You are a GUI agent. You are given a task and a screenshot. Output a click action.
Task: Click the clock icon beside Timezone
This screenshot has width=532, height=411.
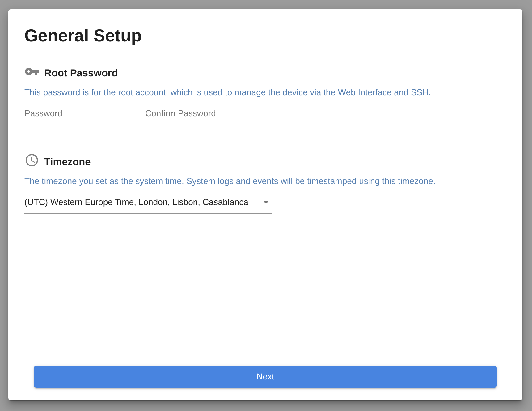32,160
